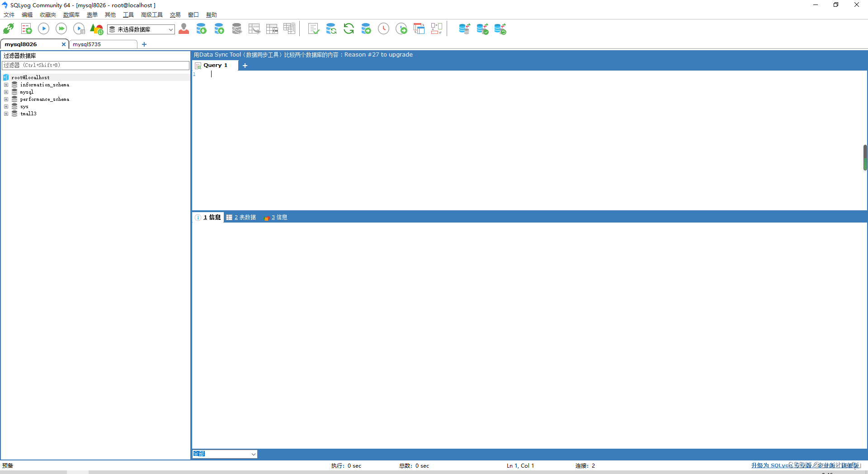Click the import database down-arrow icon

(202, 29)
